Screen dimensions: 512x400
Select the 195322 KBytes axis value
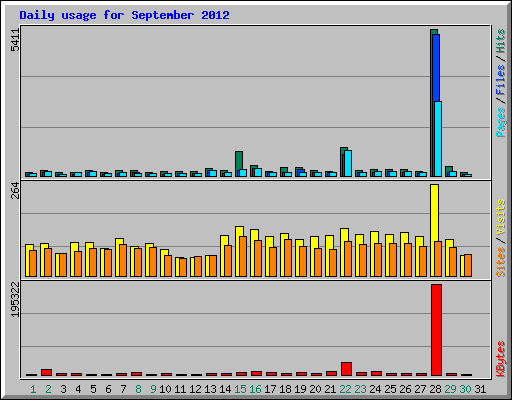tap(15, 299)
